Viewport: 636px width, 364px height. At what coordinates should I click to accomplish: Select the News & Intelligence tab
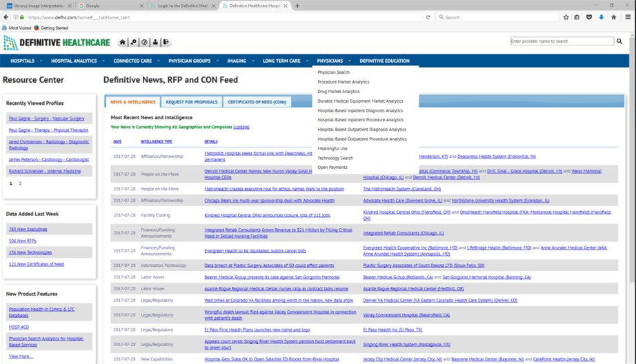132,102
